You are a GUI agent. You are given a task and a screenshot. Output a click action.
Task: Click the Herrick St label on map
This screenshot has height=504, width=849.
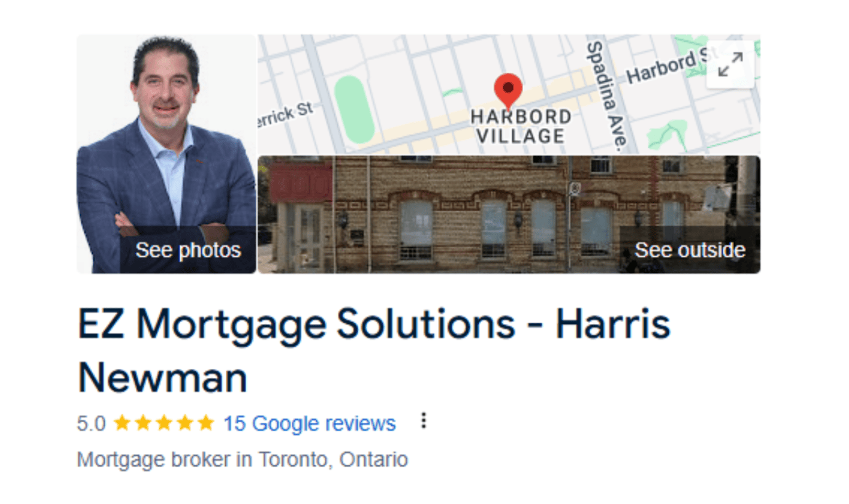point(286,114)
